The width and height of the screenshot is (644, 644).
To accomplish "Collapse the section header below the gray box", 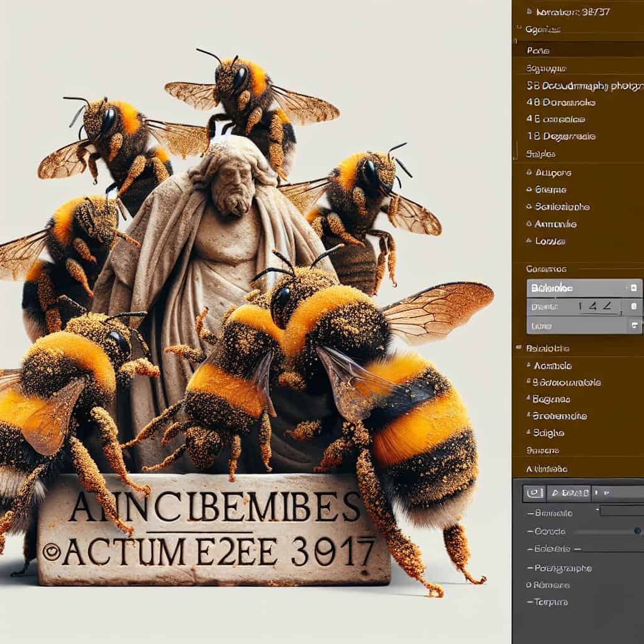I will click(519, 348).
